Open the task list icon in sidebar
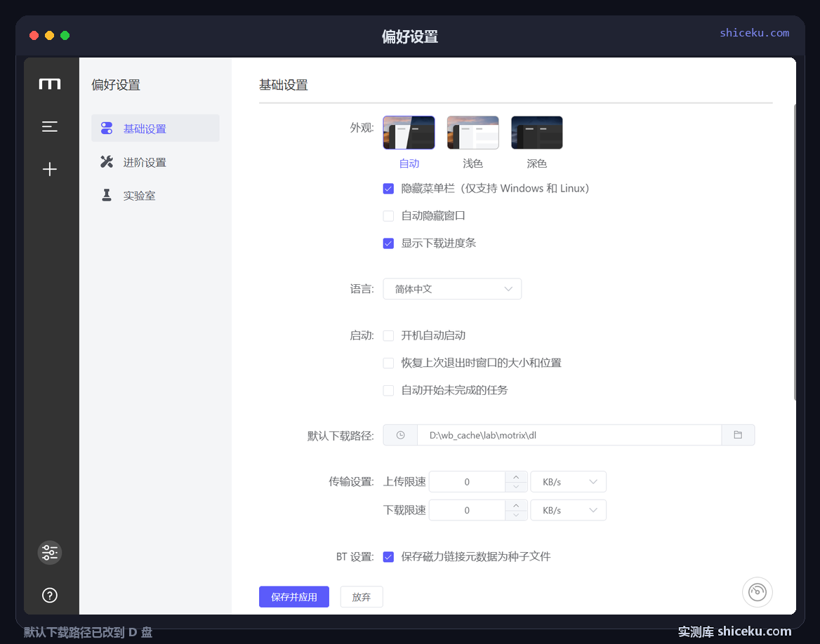 point(50,126)
